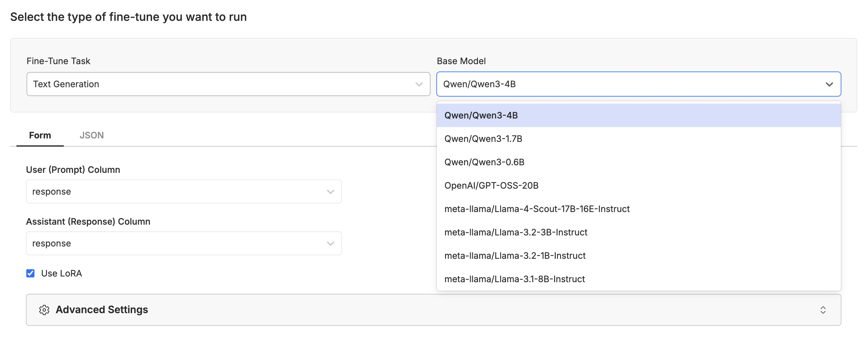
Task: Open the Assistant (Response) Column dropdown
Action: click(x=184, y=243)
